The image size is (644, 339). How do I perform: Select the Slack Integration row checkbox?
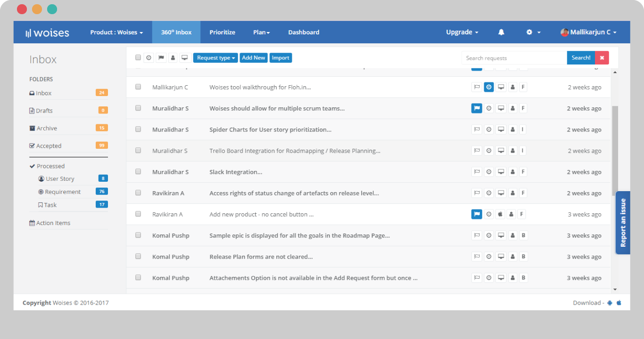tap(138, 171)
